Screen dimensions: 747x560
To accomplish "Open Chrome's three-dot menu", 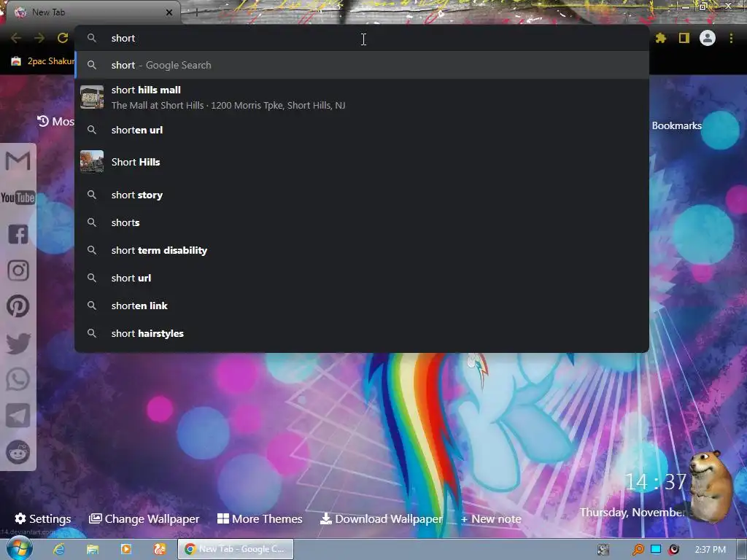I will (x=731, y=38).
